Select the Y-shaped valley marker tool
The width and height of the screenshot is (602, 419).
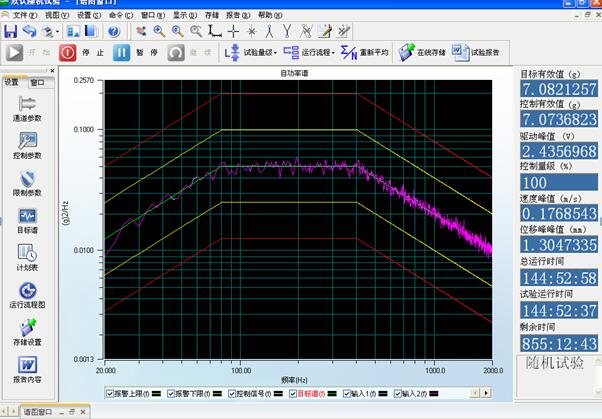click(287, 31)
